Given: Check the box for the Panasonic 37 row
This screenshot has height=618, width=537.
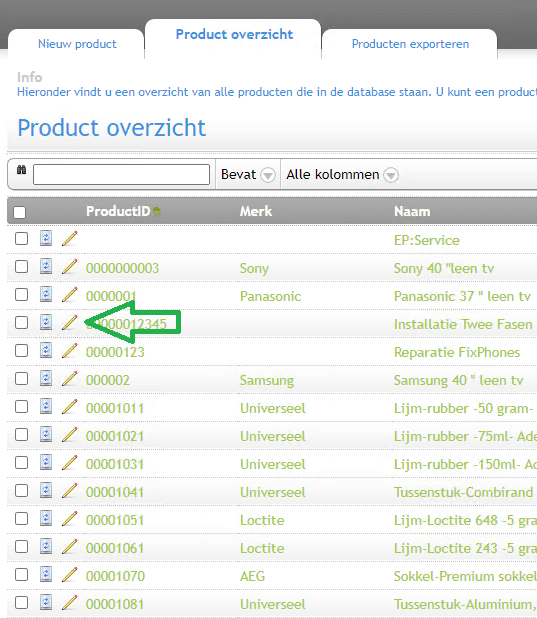Looking at the screenshot, I should (21, 294).
